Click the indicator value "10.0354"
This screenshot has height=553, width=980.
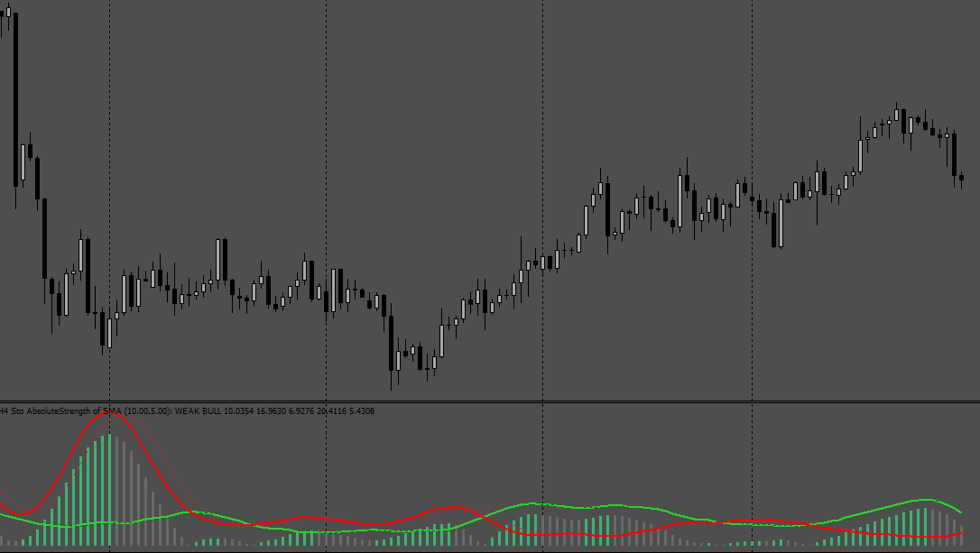click(238, 411)
